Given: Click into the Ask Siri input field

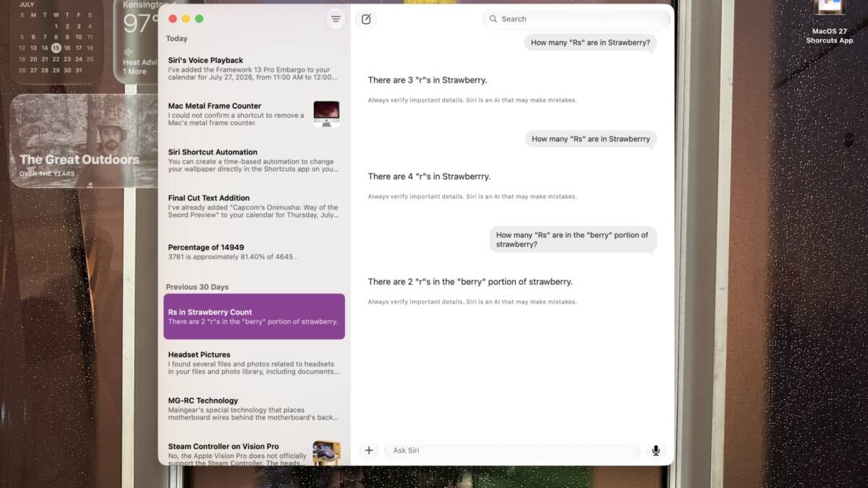Looking at the screenshot, I should point(512,450).
